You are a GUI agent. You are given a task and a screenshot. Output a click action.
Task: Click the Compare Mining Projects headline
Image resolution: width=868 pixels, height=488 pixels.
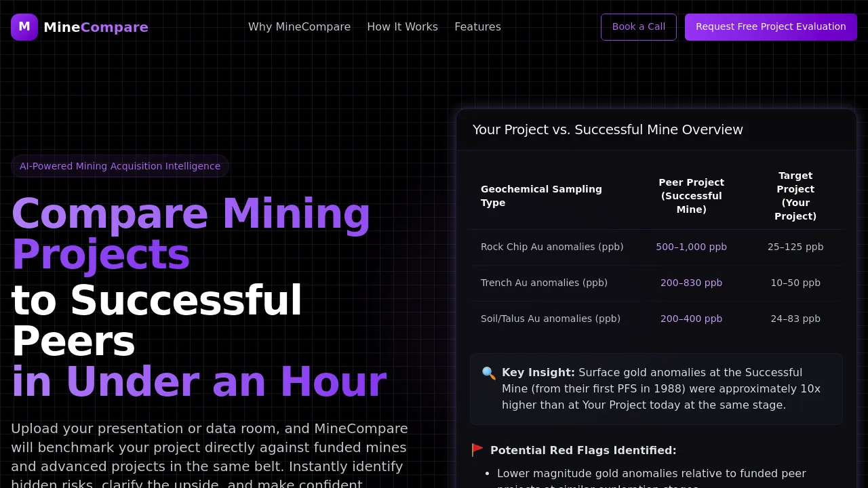point(191,235)
